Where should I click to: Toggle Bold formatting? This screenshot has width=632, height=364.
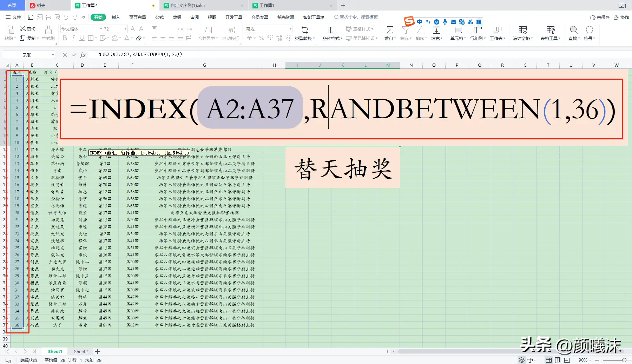65,38
